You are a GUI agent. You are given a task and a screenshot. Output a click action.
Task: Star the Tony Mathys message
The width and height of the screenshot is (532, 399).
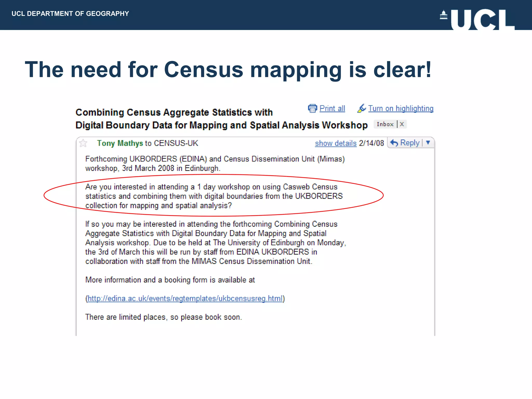click(x=83, y=143)
